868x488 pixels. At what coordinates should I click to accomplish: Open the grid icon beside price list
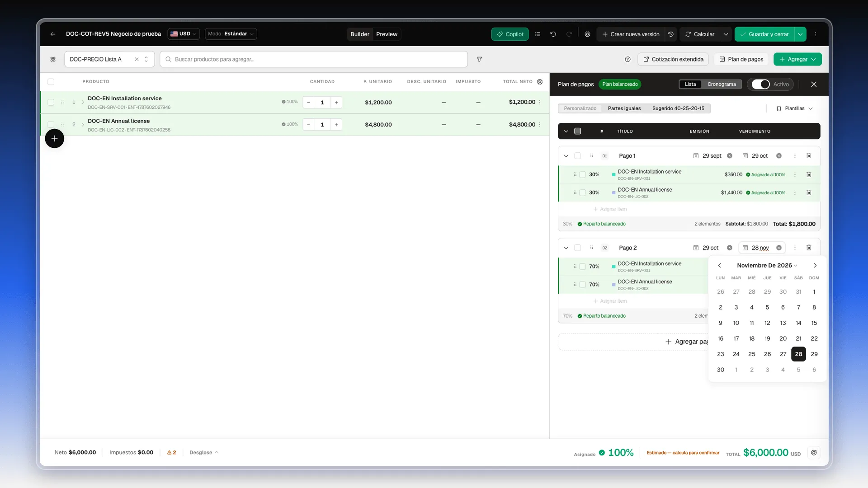point(53,59)
